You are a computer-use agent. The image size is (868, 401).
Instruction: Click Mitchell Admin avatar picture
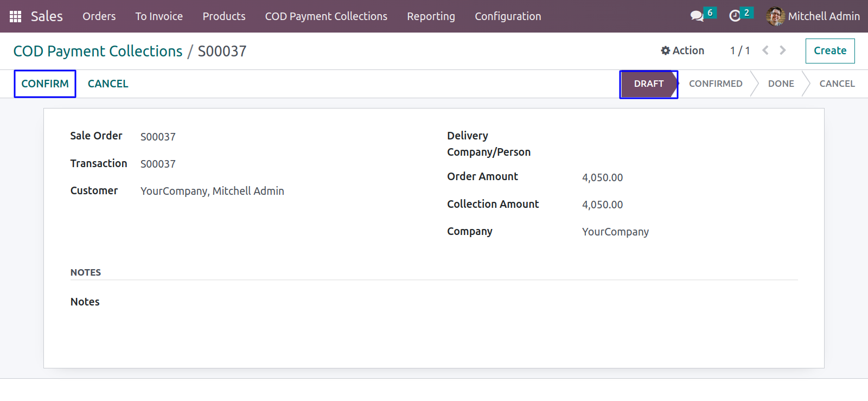click(x=775, y=16)
